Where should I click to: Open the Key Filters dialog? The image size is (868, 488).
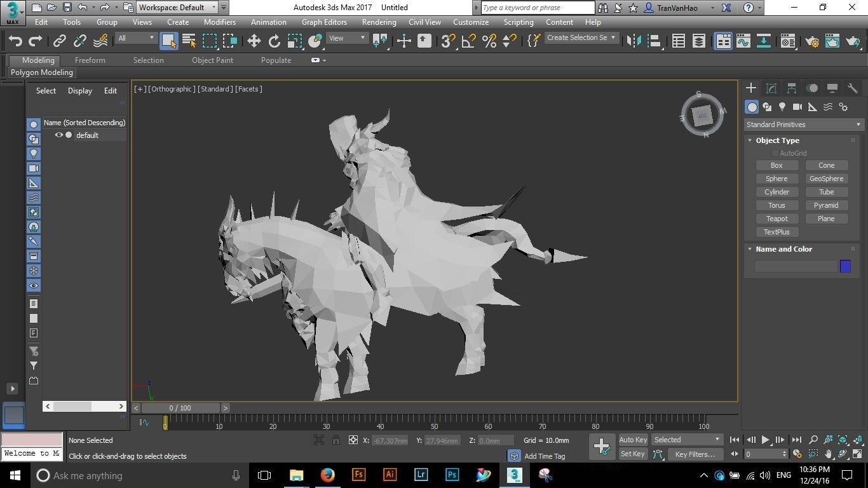[695, 454]
